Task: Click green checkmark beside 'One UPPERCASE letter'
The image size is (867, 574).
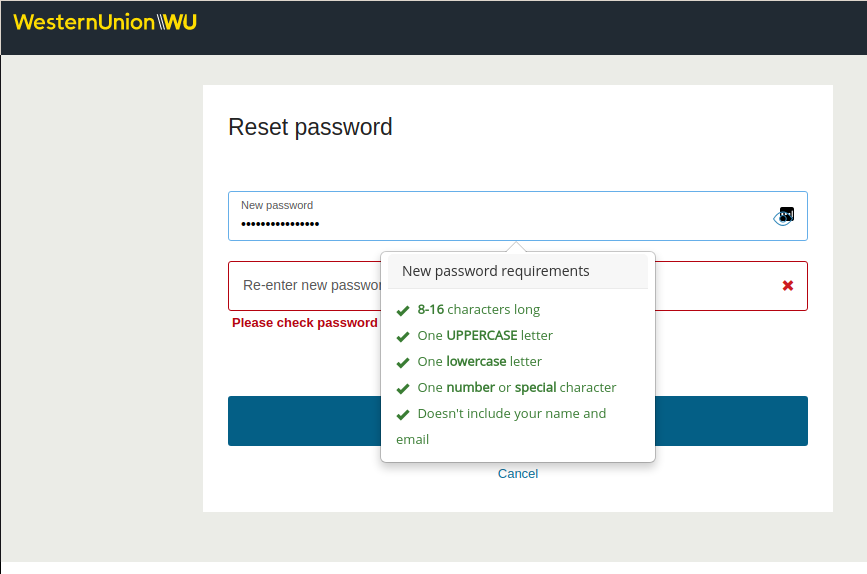Action: [403, 337]
